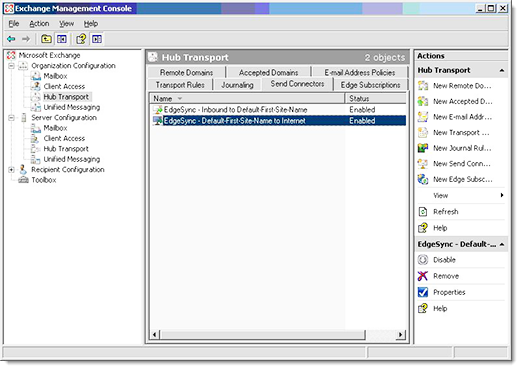Viewport: 521px width, 370px height.
Task: Click the New Edge Subscription icon
Action: [x=423, y=179]
